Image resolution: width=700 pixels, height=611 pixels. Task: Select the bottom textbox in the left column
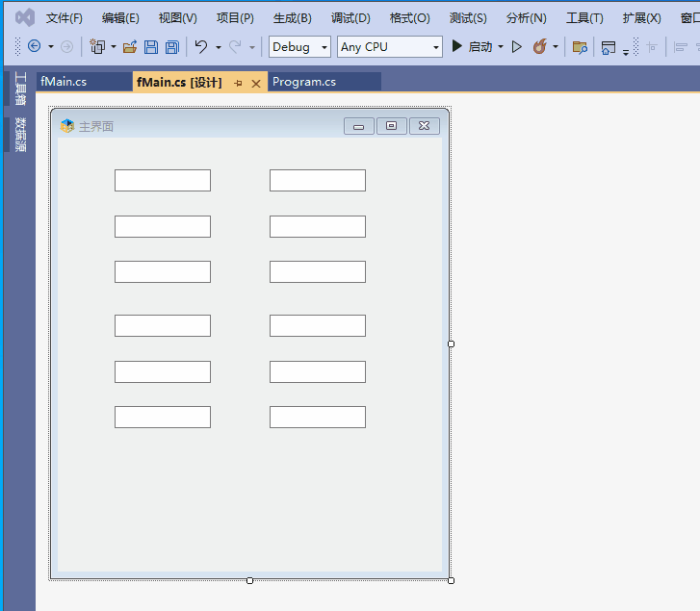click(163, 417)
